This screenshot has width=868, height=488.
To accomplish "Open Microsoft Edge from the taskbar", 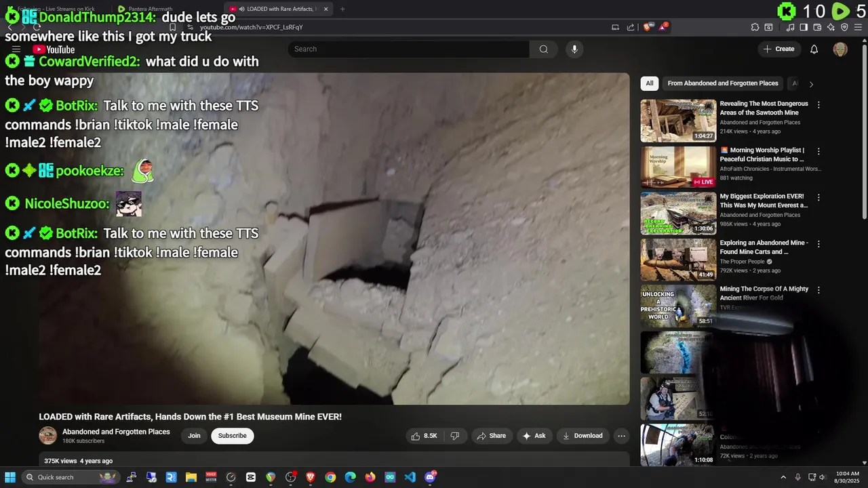I will pyautogui.click(x=350, y=477).
